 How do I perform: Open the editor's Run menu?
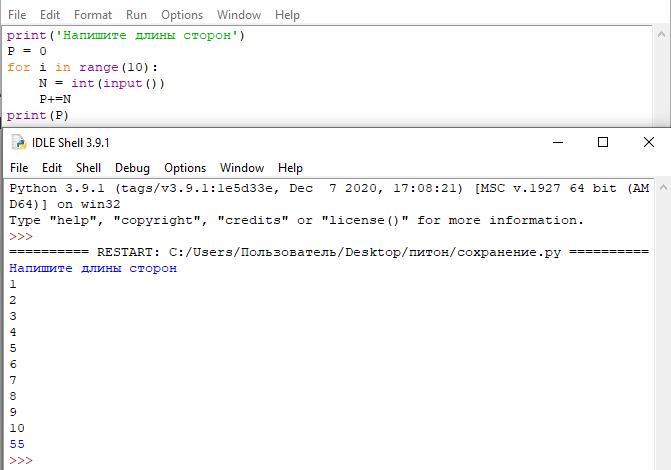click(x=136, y=15)
